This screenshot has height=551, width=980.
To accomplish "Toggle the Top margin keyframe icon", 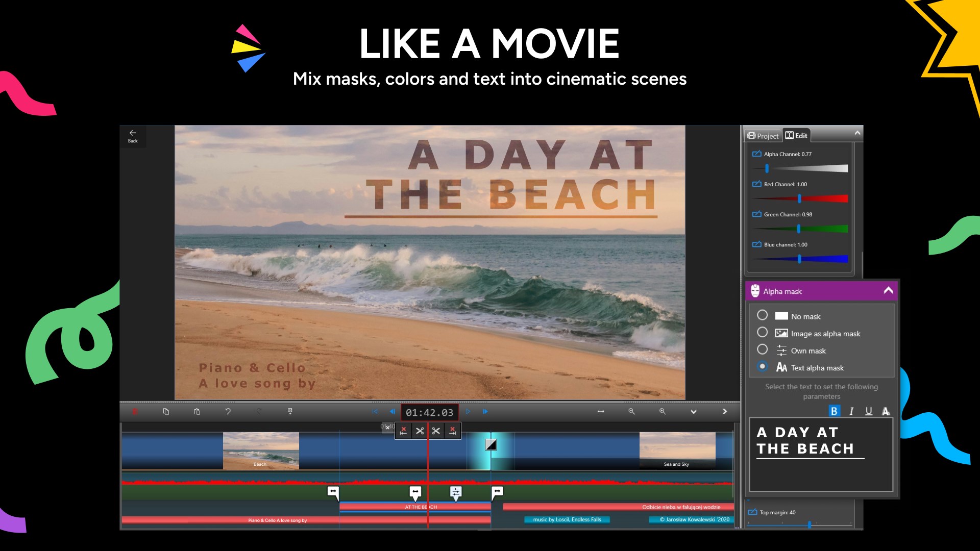I will pyautogui.click(x=752, y=512).
